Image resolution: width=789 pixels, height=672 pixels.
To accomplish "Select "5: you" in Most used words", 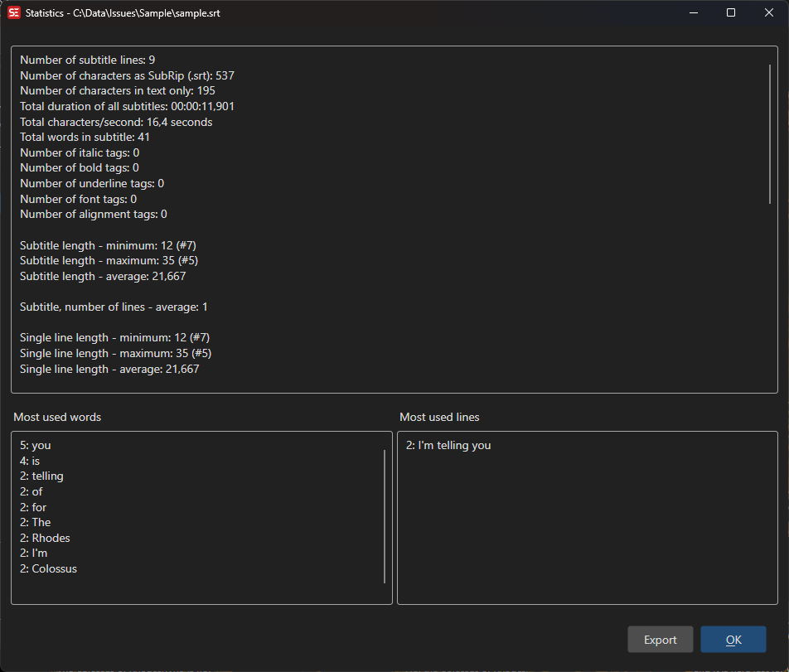I will click(35, 445).
